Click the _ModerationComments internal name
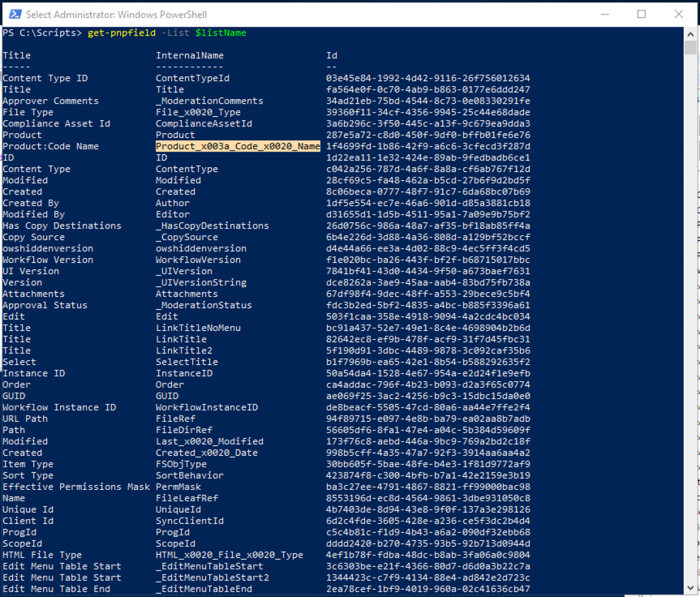The image size is (700, 597). tap(209, 101)
